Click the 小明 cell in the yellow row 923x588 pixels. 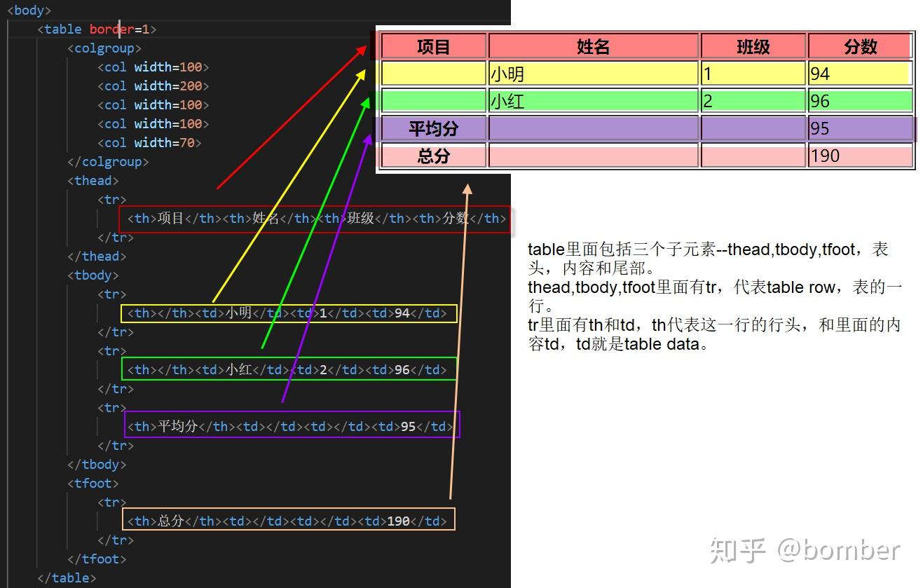pos(594,74)
